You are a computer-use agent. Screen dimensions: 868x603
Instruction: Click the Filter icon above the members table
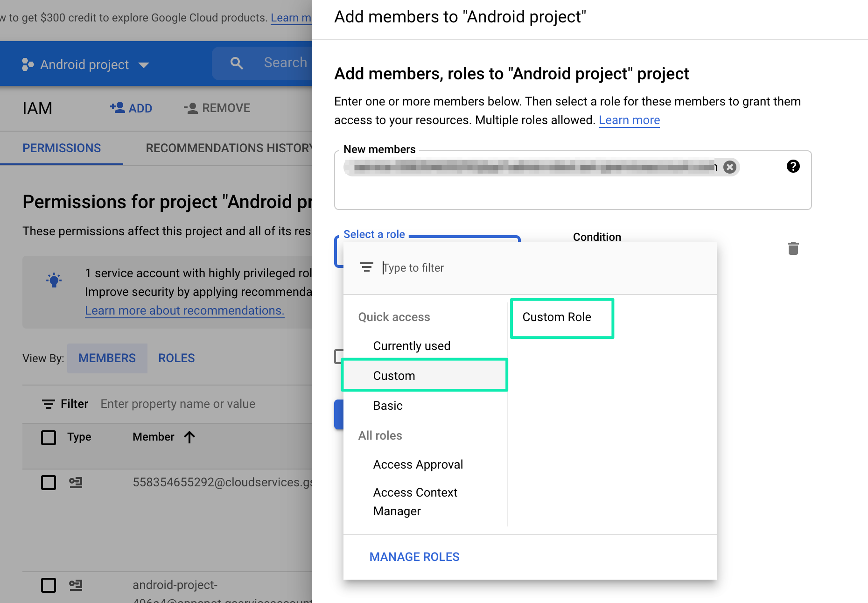[x=49, y=404]
